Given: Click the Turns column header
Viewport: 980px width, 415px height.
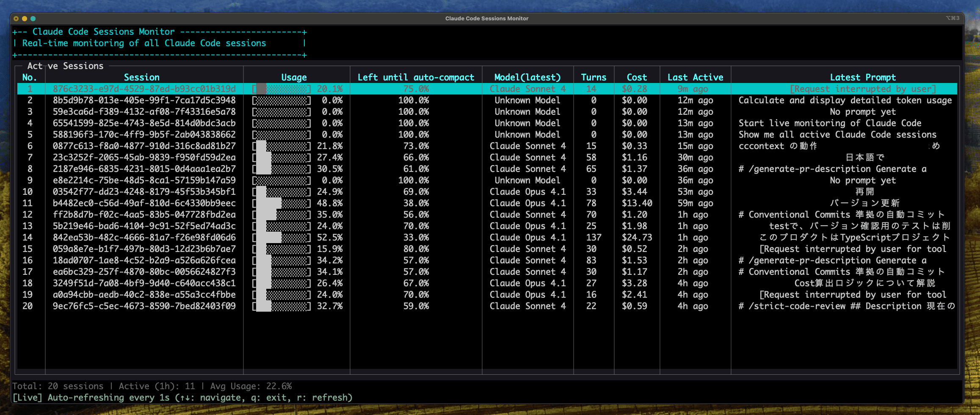Looking at the screenshot, I should (594, 77).
